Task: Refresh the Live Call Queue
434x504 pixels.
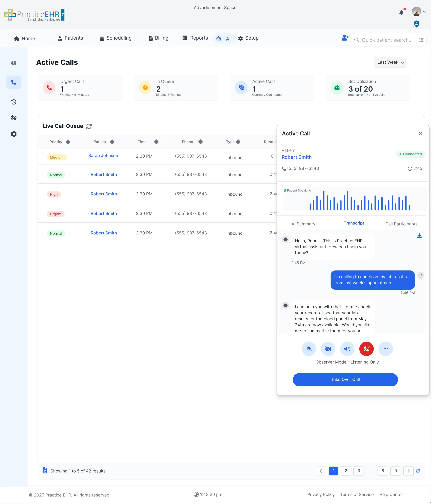Action: pyautogui.click(x=89, y=126)
